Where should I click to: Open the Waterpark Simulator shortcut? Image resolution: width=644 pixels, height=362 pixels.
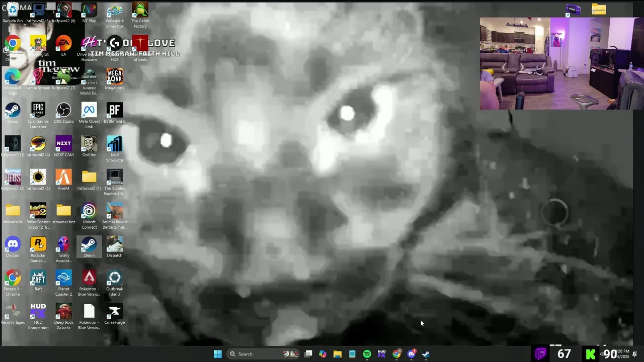115,16
